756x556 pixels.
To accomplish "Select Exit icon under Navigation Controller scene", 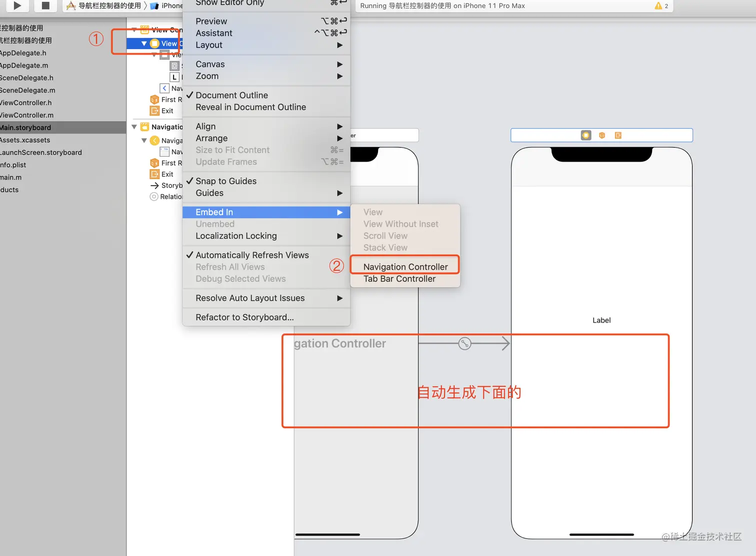I will point(154,174).
